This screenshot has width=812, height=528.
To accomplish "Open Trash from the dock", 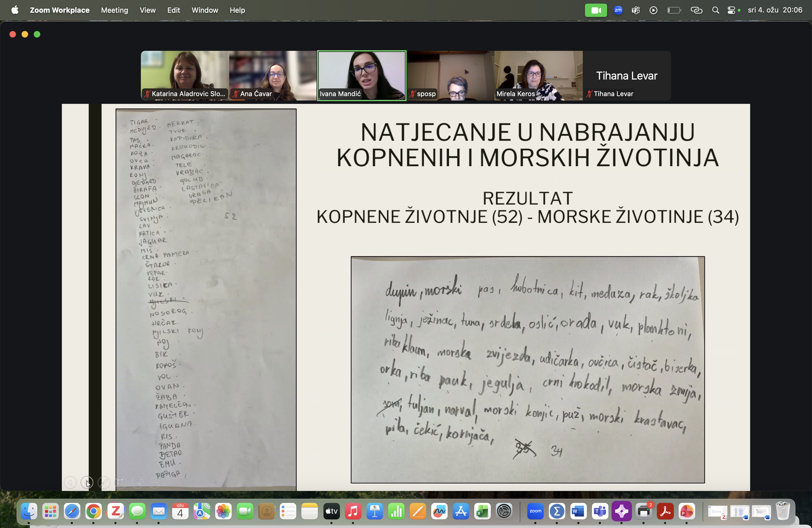I will 783,511.
